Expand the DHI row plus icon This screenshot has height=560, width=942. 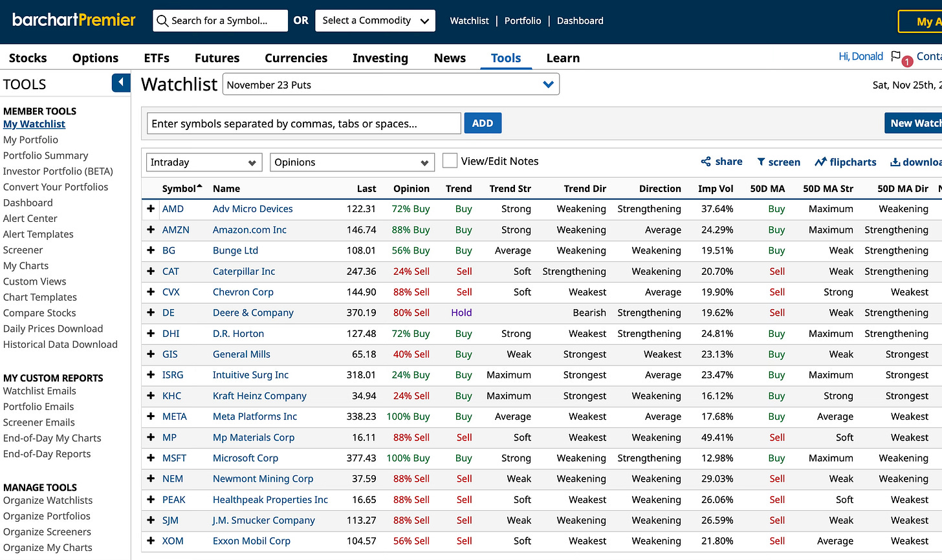[151, 334]
